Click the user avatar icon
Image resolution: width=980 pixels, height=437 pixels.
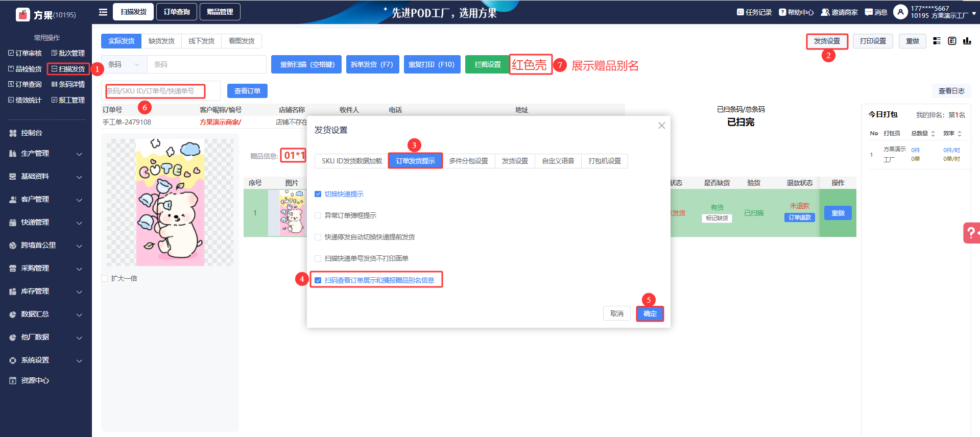click(900, 12)
